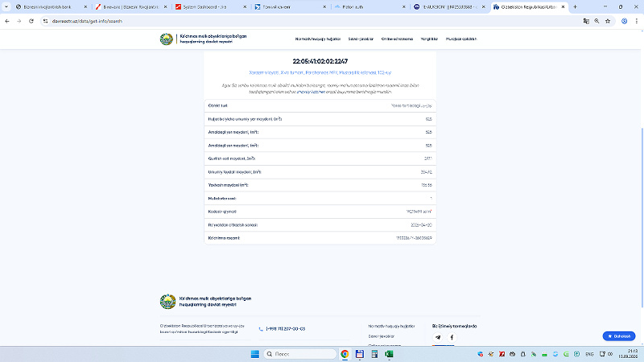Viewport: 644px width, 362px height.
Task: Open the Facebook icon in the footer
Action: (452, 337)
